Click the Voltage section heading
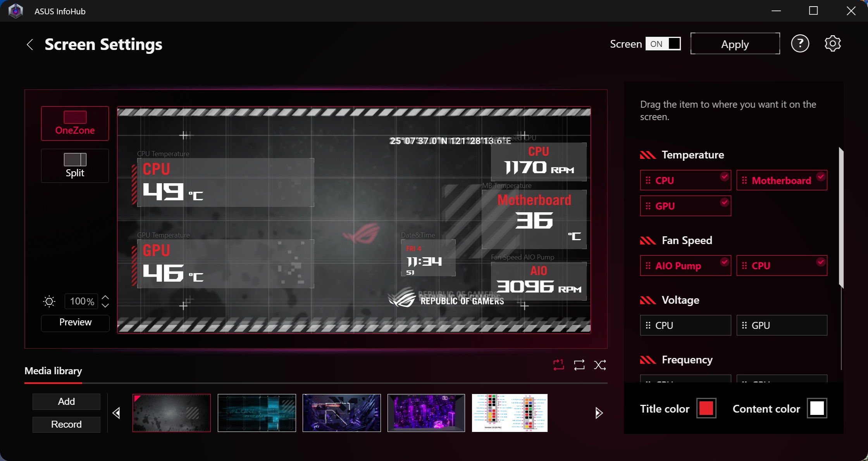The height and width of the screenshot is (461, 868). coord(680,300)
